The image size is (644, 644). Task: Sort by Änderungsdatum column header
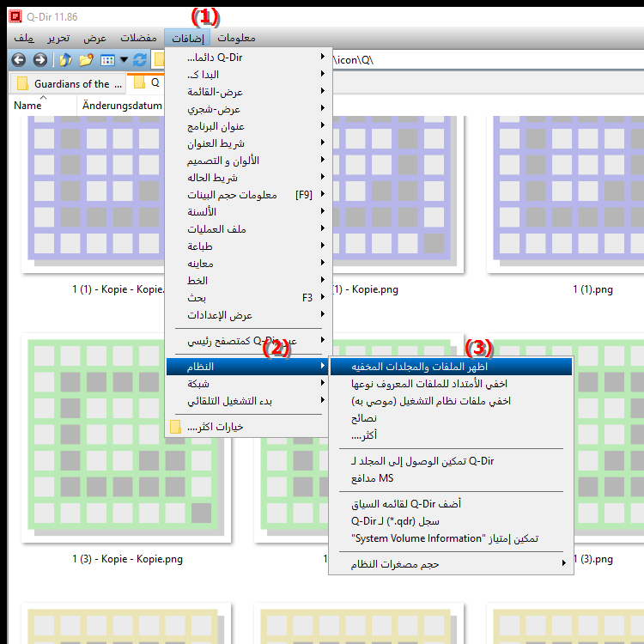121,106
